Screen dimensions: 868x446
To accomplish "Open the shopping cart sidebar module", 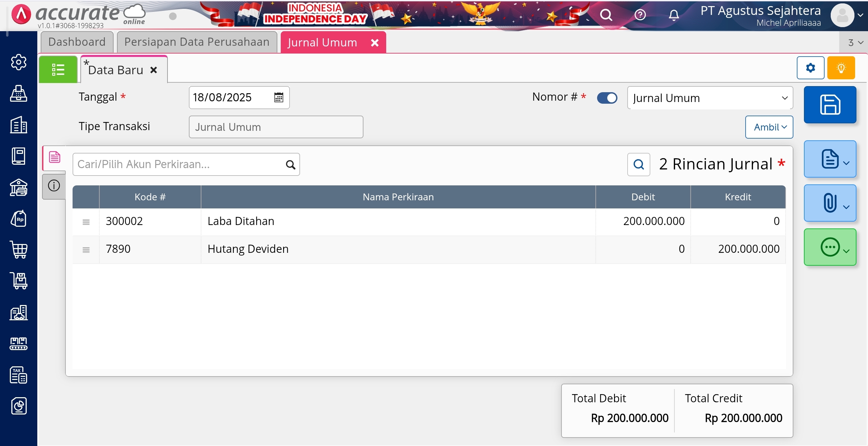I will (19, 250).
